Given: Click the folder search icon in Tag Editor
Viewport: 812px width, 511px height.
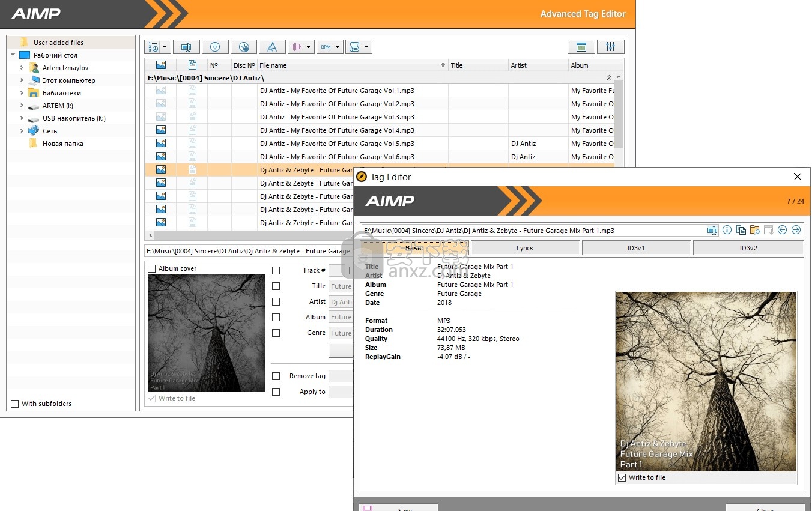Looking at the screenshot, I should (x=754, y=230).
